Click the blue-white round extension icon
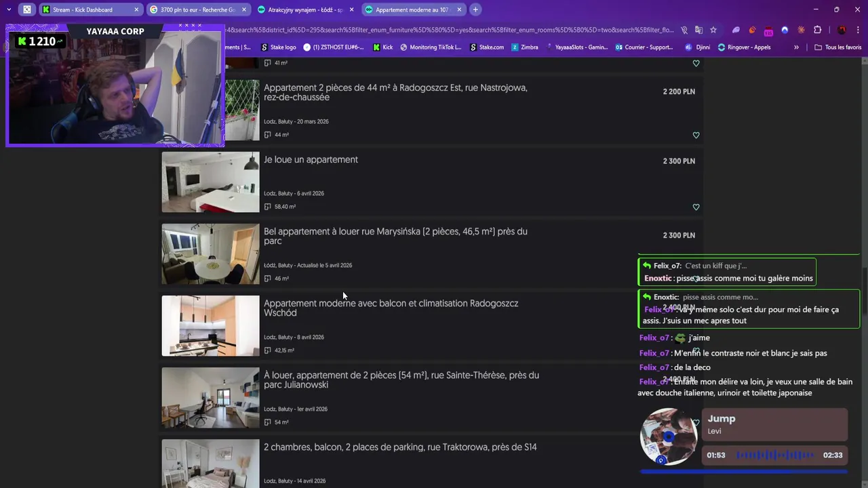Image resolution: width=868 pixels, height=488 pixels. coord(785,30)
